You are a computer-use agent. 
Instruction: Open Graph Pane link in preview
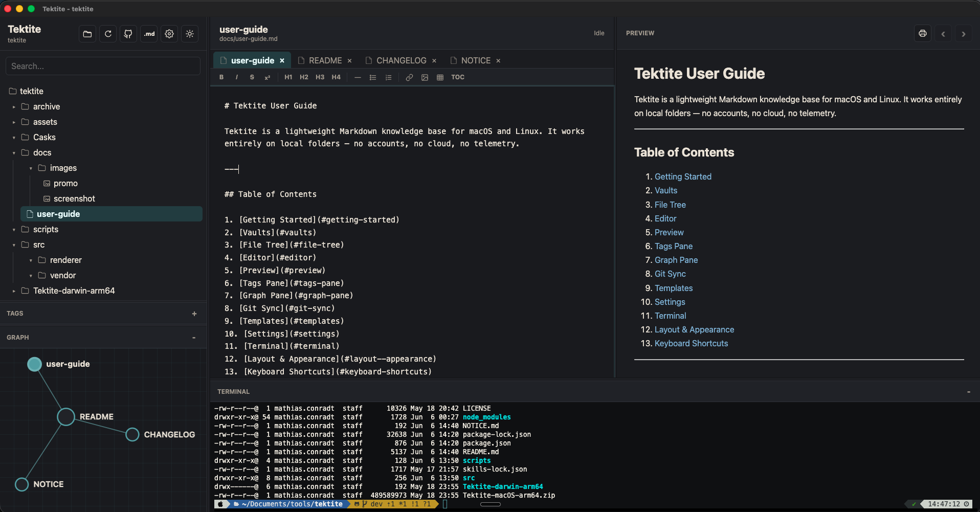click(x=676, y=260)
